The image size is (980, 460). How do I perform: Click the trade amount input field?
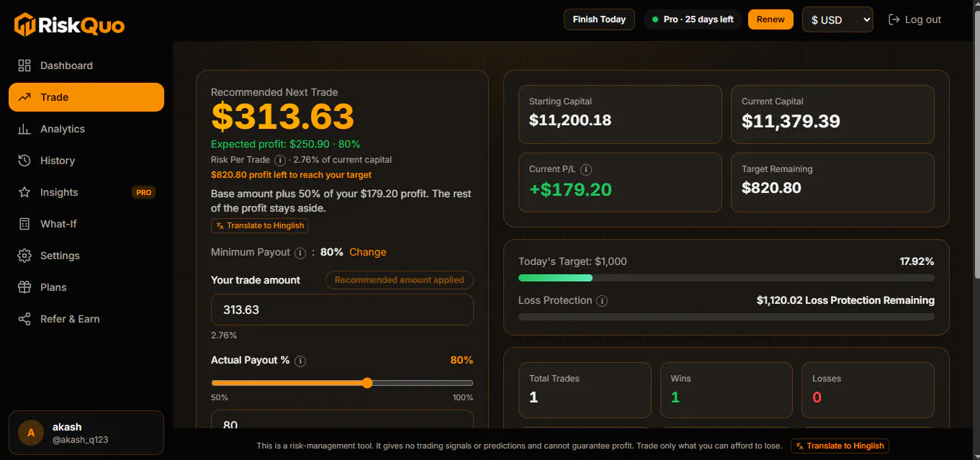[x=342, y=310]
